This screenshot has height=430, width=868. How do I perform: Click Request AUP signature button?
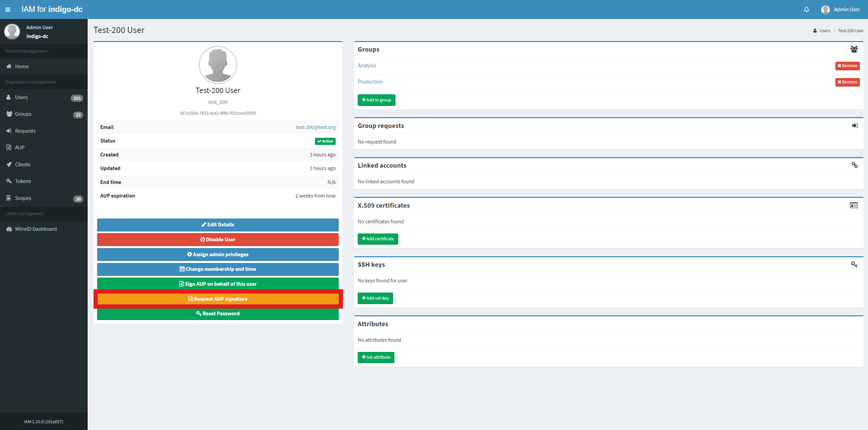pos(218,299)
